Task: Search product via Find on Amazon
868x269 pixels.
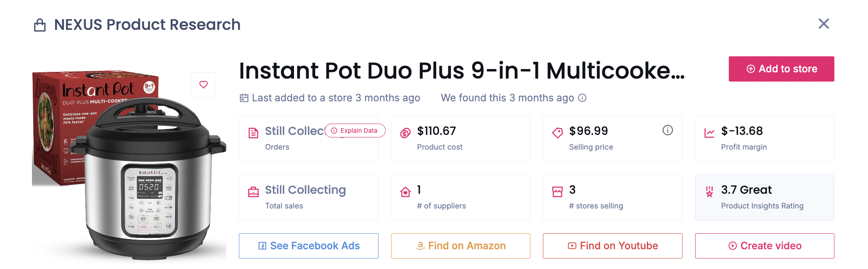Action: pyautogui.click(x=460, y=246)
